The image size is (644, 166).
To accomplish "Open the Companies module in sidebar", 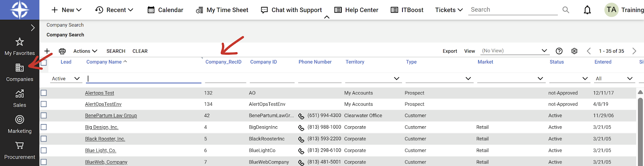I will coord(19,68).
